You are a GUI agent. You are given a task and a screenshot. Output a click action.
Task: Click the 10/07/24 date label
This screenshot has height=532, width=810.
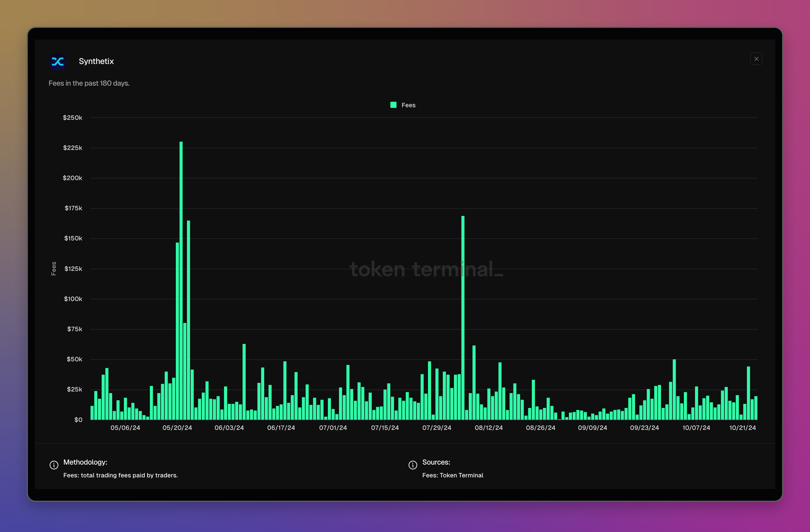coord(696,428)
